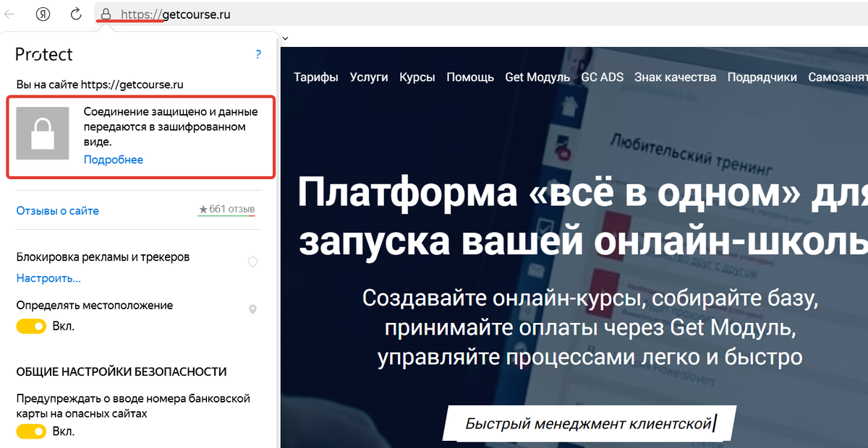Open Знак качества menu item
The image size is (868, 448).
pyautogui.click(x=676, y=77)
